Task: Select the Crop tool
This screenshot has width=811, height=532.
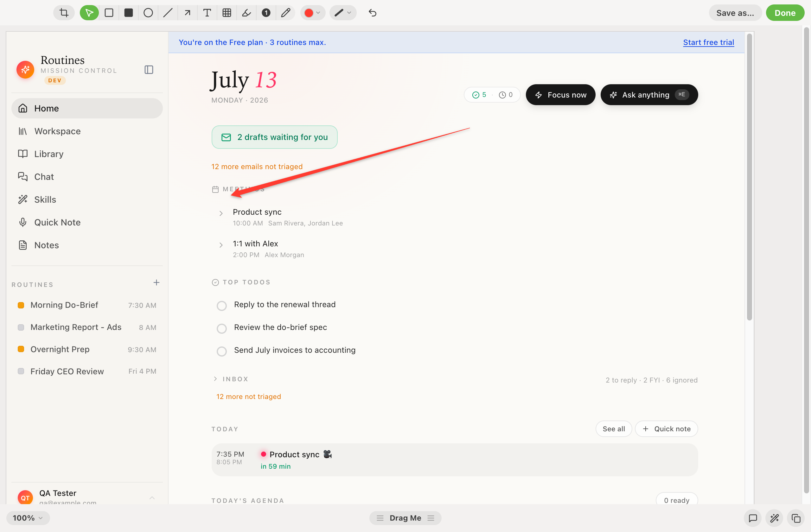Action: coord(64,13)
